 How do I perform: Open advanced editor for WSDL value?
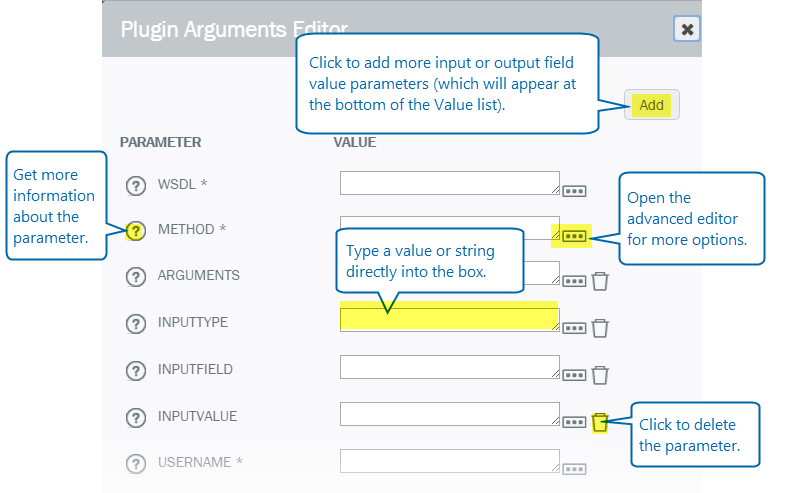(x=574, y=191)
